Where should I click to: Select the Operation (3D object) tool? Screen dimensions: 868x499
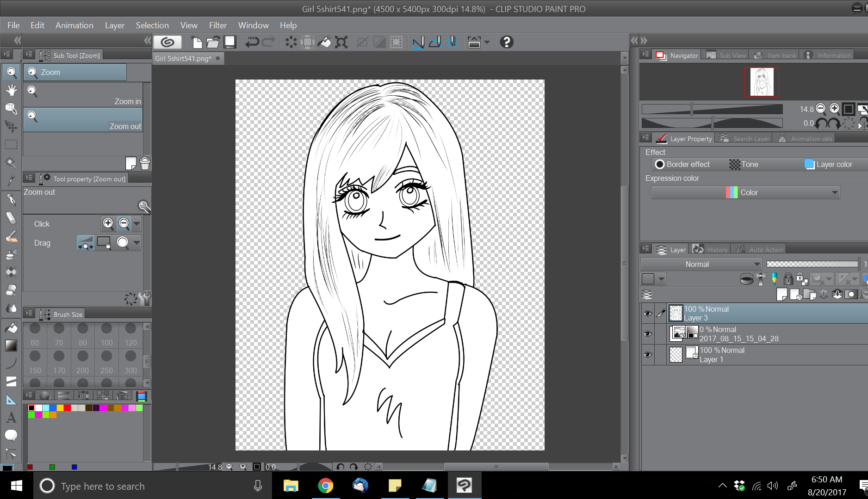(11, 108)
